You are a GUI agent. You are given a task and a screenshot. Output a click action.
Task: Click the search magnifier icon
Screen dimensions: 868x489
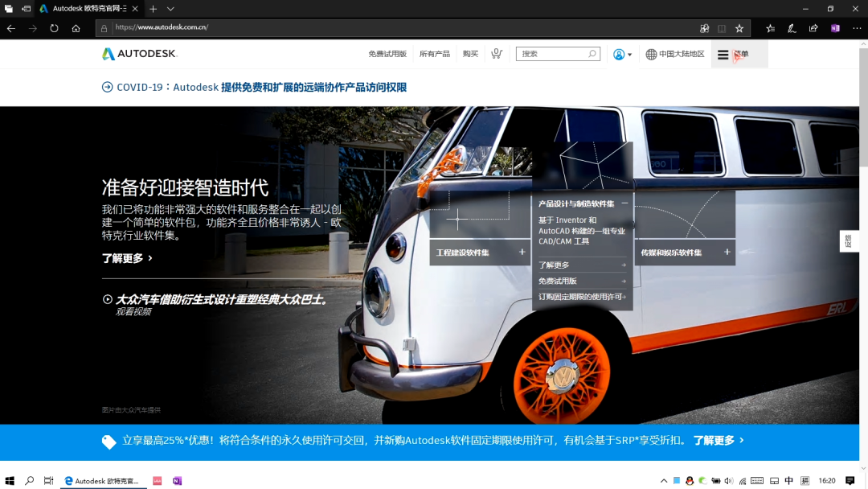coord(592,54)
